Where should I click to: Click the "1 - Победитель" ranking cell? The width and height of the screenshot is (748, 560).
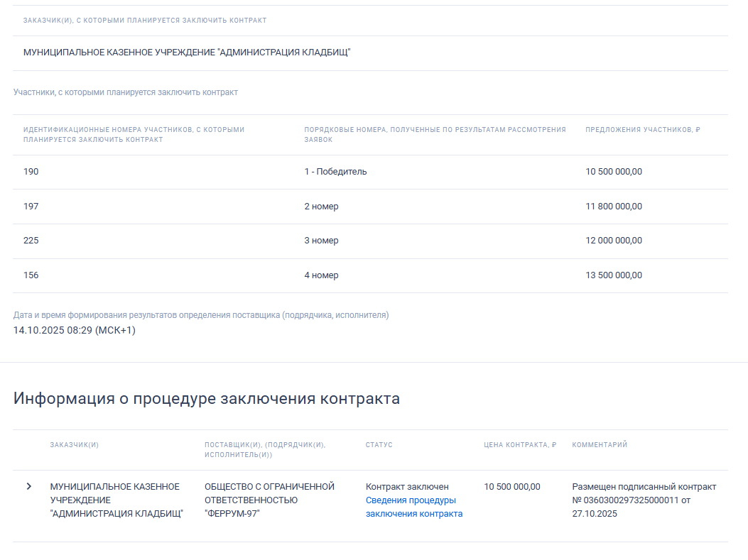pyautogui.click(x=335, y=172)
